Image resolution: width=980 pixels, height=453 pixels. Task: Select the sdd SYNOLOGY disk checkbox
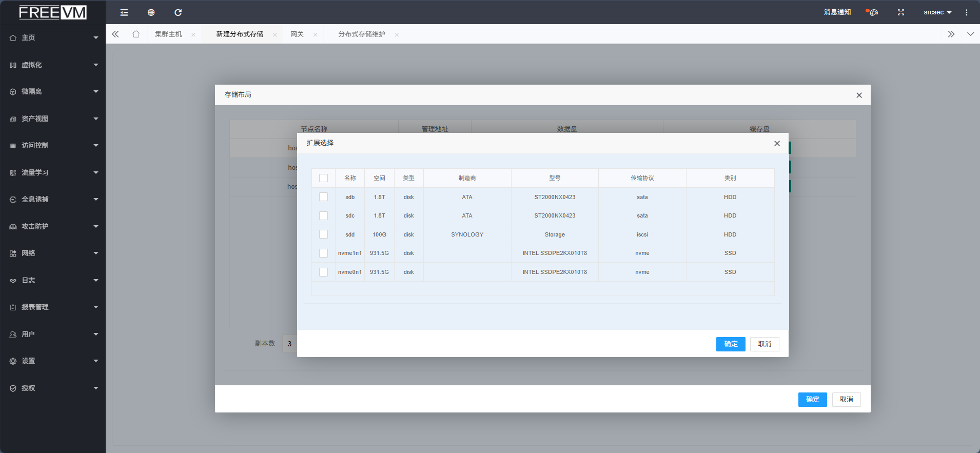323,234
